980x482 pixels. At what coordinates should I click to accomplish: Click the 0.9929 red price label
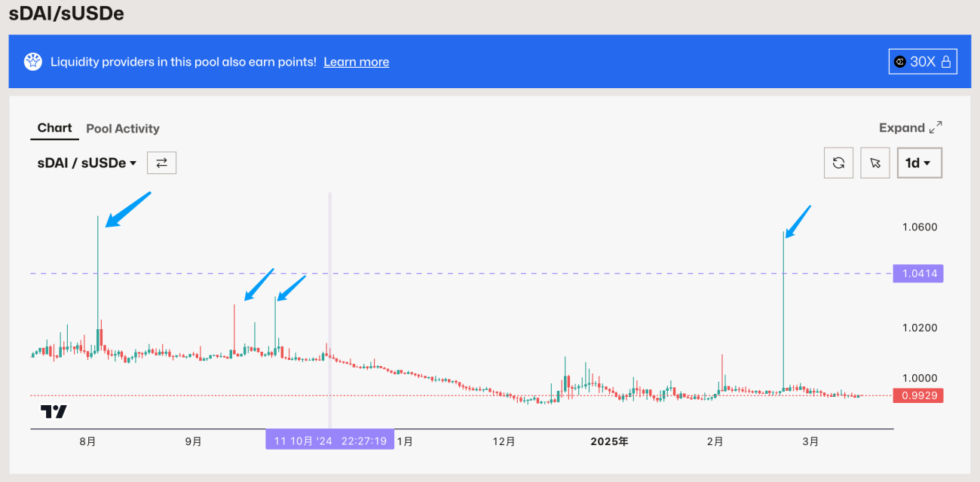917,395
